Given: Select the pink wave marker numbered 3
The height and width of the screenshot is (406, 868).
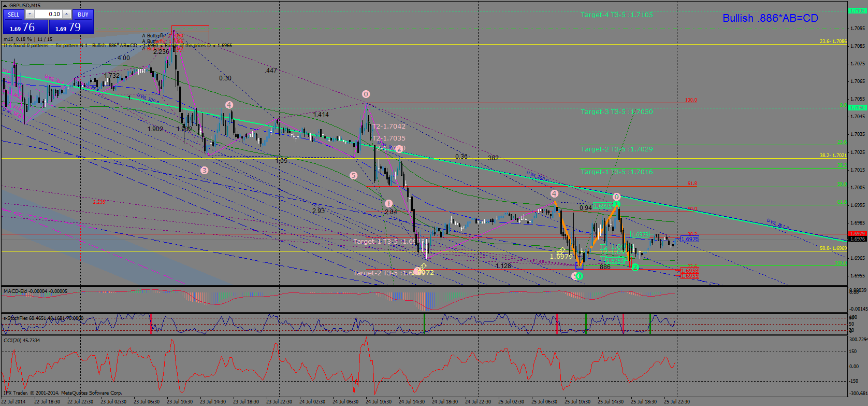Looking at the screenshot, I should 204,170.
